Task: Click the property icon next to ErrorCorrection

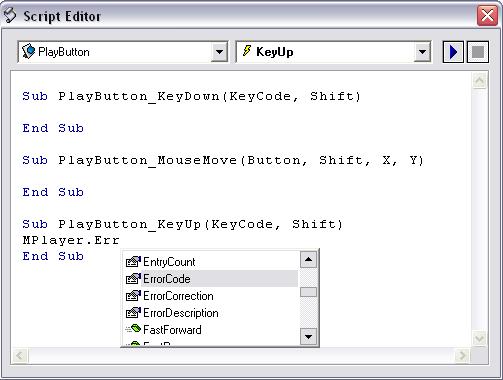Action: pos(133,296)
